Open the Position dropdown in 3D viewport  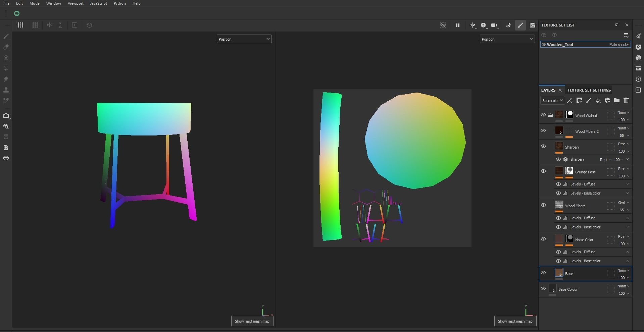click(244, 39)
